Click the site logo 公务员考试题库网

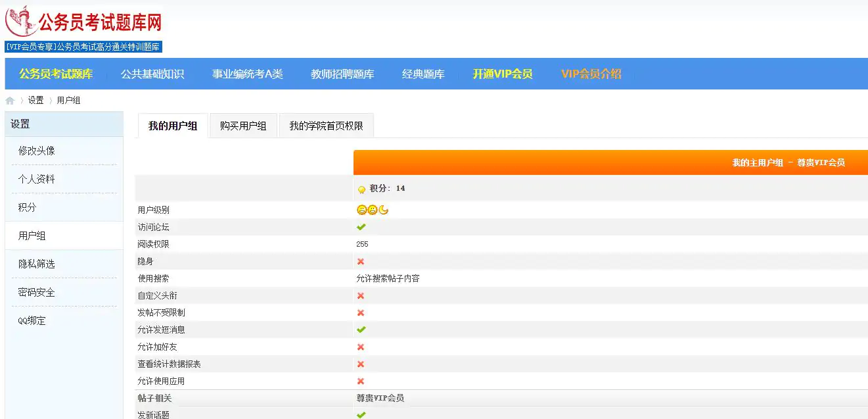(83, 21)
